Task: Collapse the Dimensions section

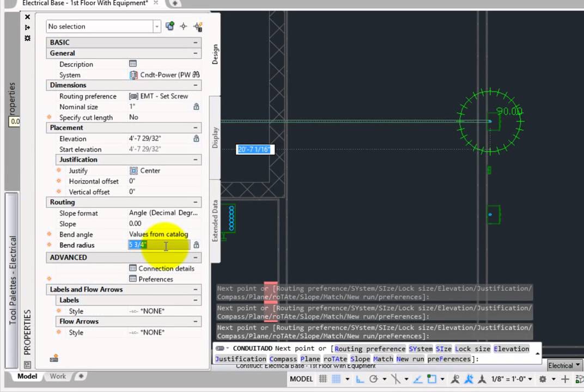Action: tap(195, 85)
